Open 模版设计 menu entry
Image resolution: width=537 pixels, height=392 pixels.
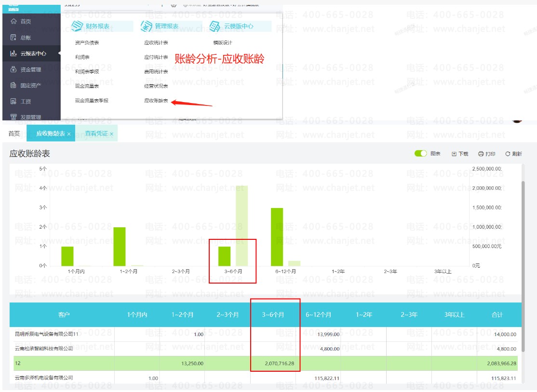point(223,43)
